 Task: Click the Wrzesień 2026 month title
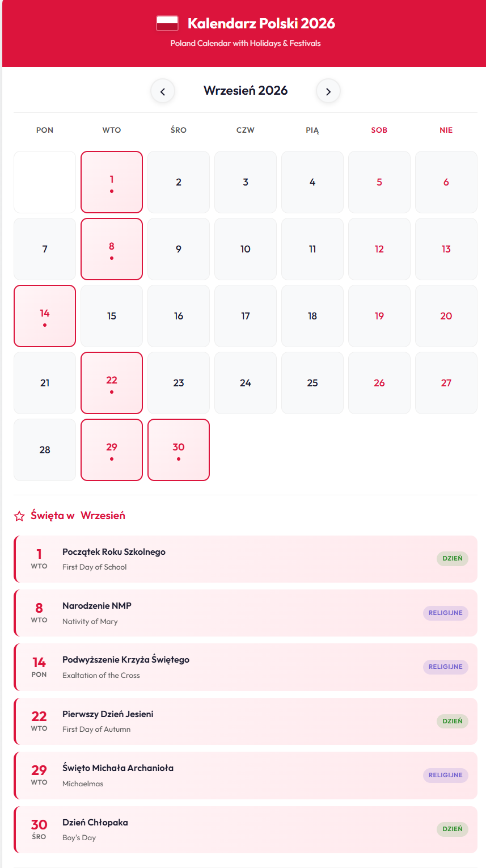(246, 91)
